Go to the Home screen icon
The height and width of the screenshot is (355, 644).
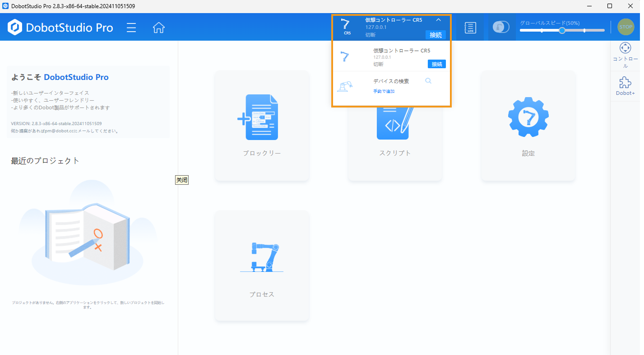158,28
